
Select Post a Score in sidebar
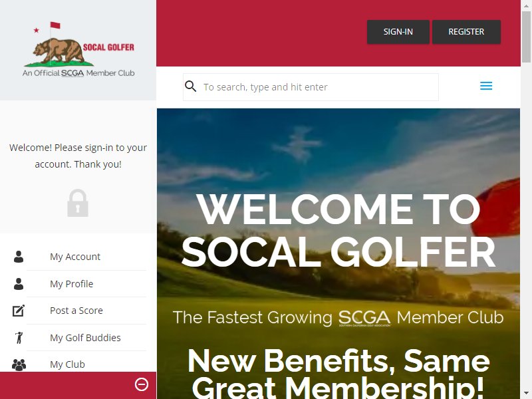tap(76, 311)
